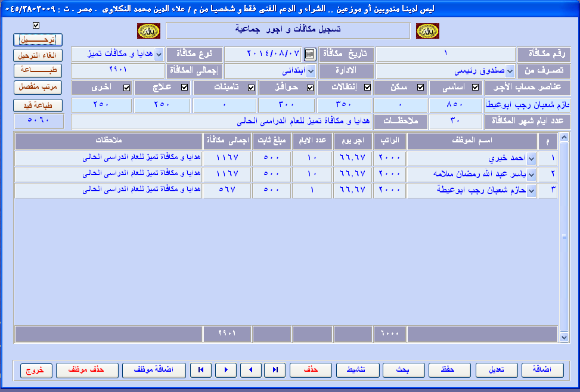Click the اضافة موظف (add employee) button
This screenshot has height=392, width=580.
(x=154, y=370)
